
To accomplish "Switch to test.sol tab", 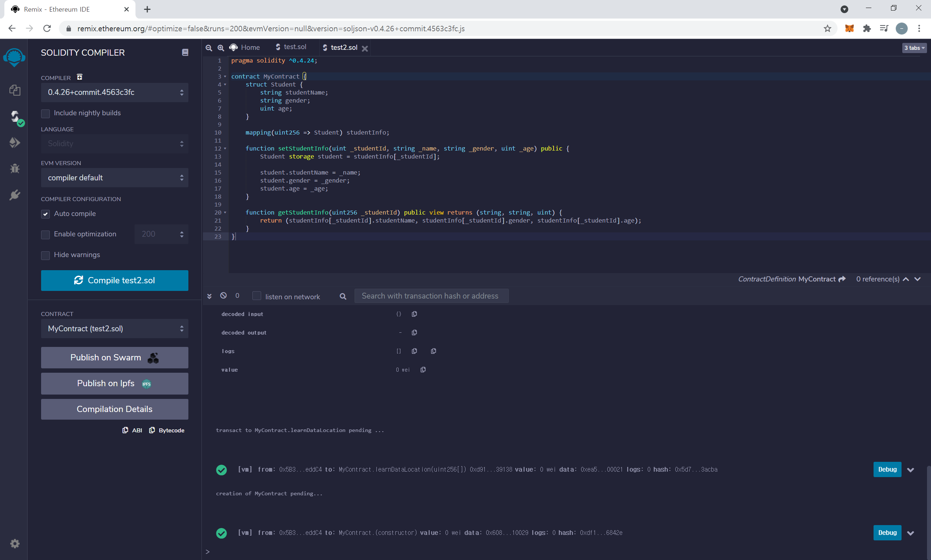I will click(x=291, y=47).
